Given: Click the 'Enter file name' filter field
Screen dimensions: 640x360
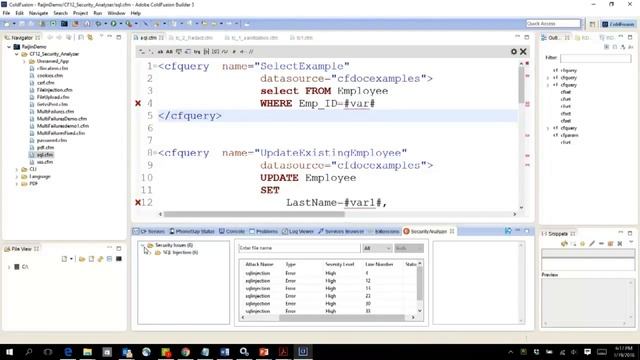Looking at the screenshot, I should [x=299, y=248].
